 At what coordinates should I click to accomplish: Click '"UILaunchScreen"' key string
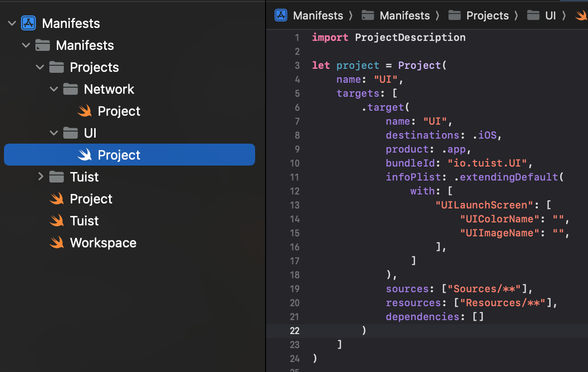point(484,205)
